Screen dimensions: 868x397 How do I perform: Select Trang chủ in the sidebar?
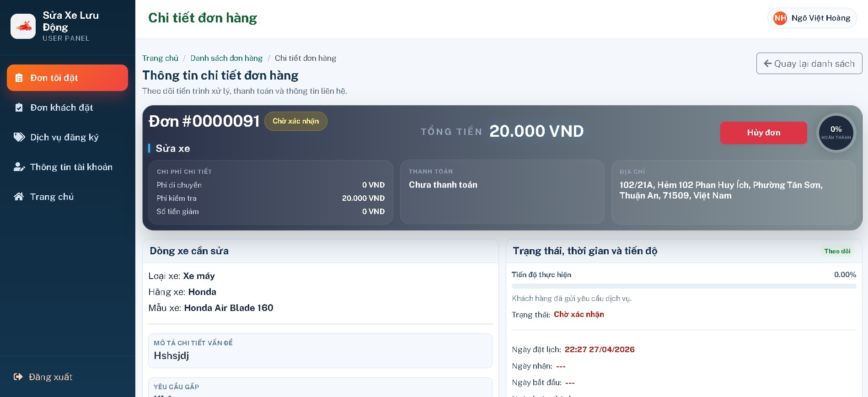[x=67, y=197]
